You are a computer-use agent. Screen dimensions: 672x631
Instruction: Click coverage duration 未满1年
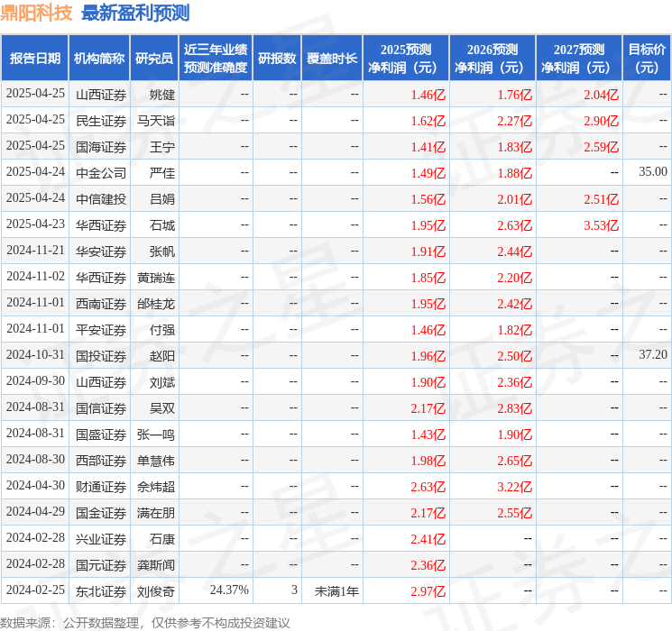click(336, 591)
